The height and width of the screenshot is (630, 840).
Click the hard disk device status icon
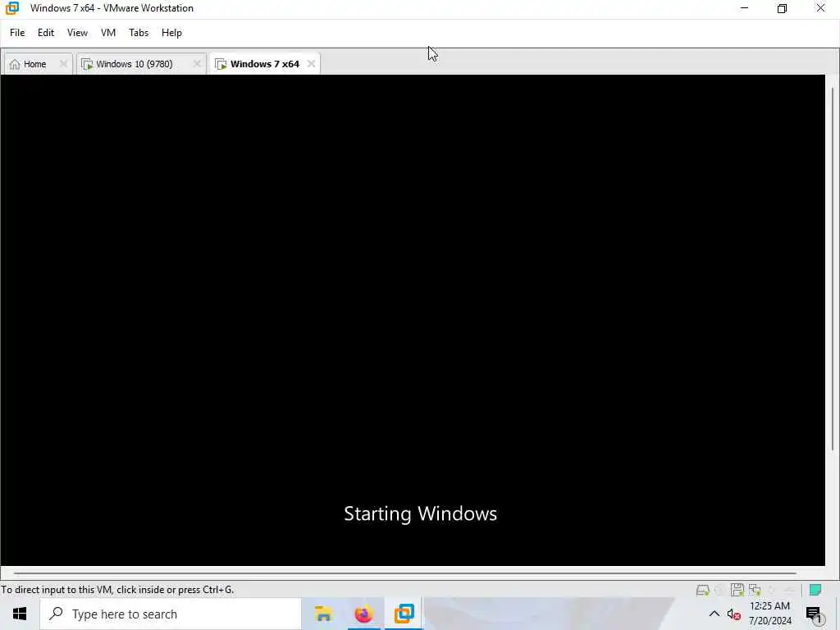[702, 590]
